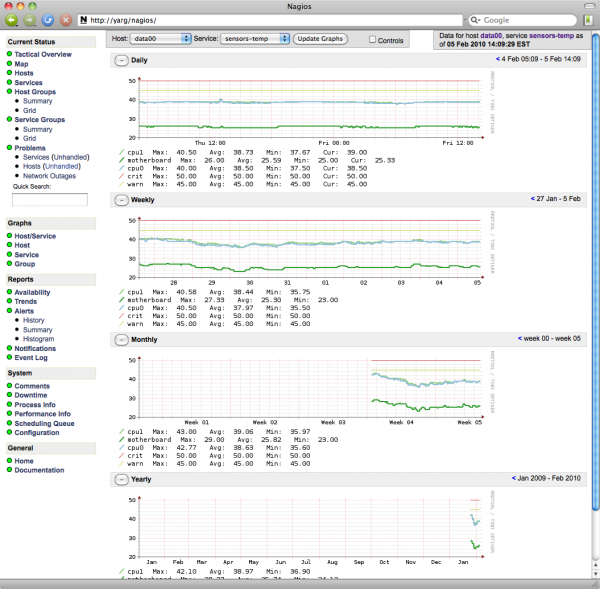Screen dimensions: 600x589
Task: Enable the Controls checkbox
Action: click(373, 40)
